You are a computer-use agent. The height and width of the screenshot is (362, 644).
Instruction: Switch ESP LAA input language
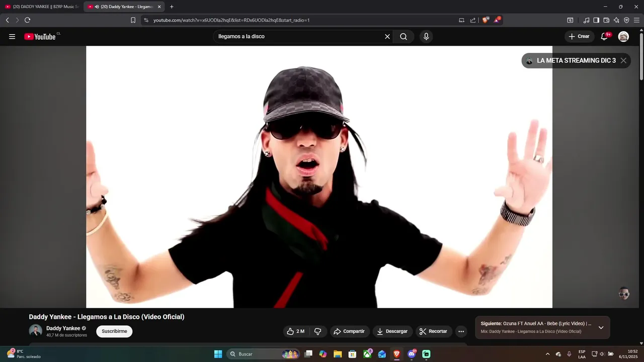(582, 354)
